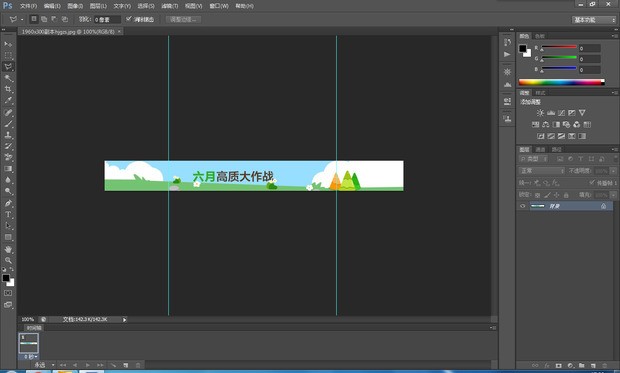Screen dimensions: 620x373
Task: Select the Dodge tool
Action: [x=8, y=191]
